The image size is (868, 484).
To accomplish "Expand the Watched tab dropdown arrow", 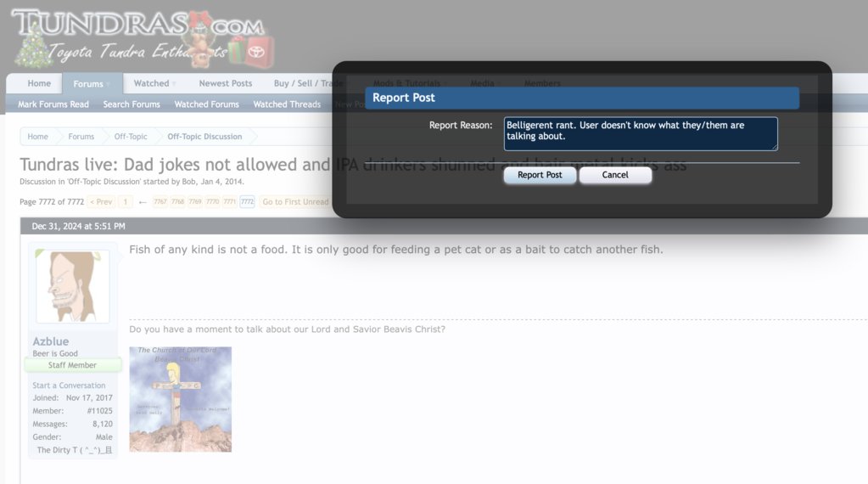I will (174, 84).
